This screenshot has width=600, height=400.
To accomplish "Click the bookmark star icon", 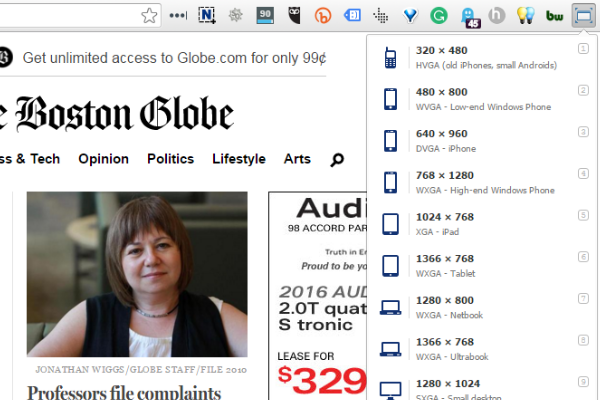I will (149, 15).
